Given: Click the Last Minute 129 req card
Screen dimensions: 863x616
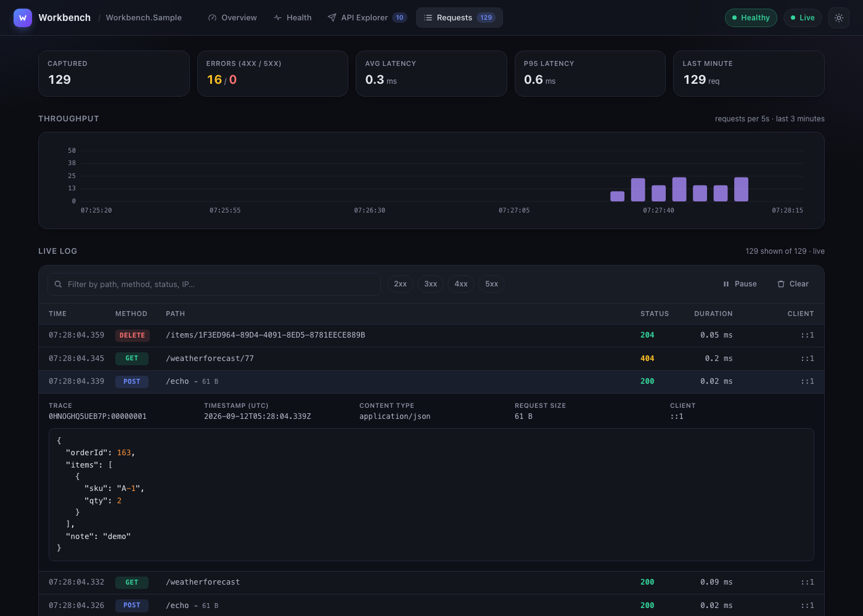Looking at the screenshot, I should pyautogui.click(x=749, y=74).
